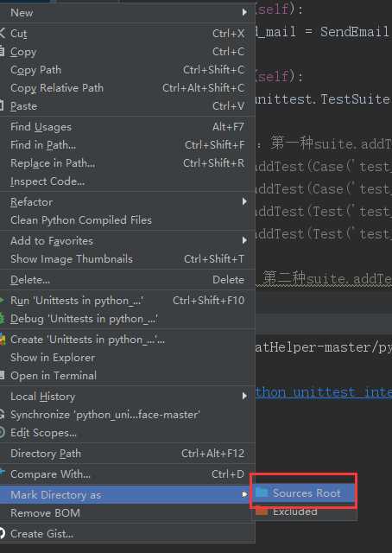
Task: Click the blue Sources Root folder icon
Action: point(262,493)
